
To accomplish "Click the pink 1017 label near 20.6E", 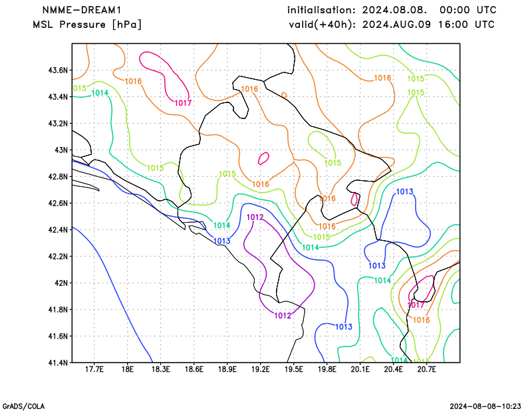I will (416, 305).
